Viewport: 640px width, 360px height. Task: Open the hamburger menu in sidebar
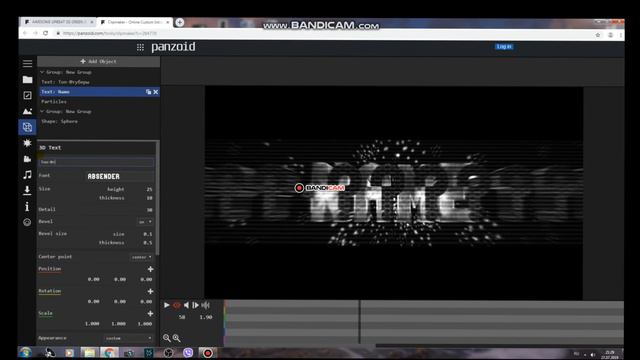(x=27, y=63)
